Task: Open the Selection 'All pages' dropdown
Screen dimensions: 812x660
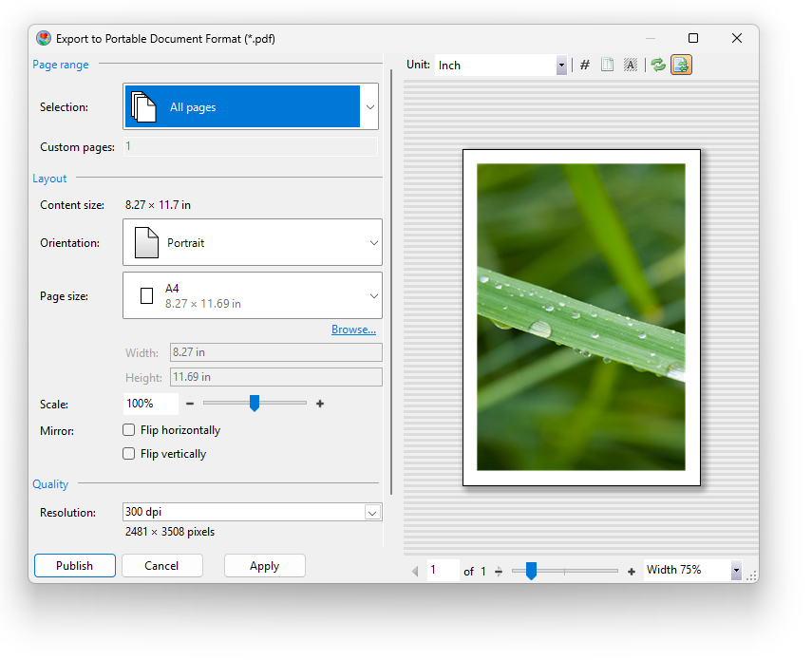Action: [x=369, y=107]
